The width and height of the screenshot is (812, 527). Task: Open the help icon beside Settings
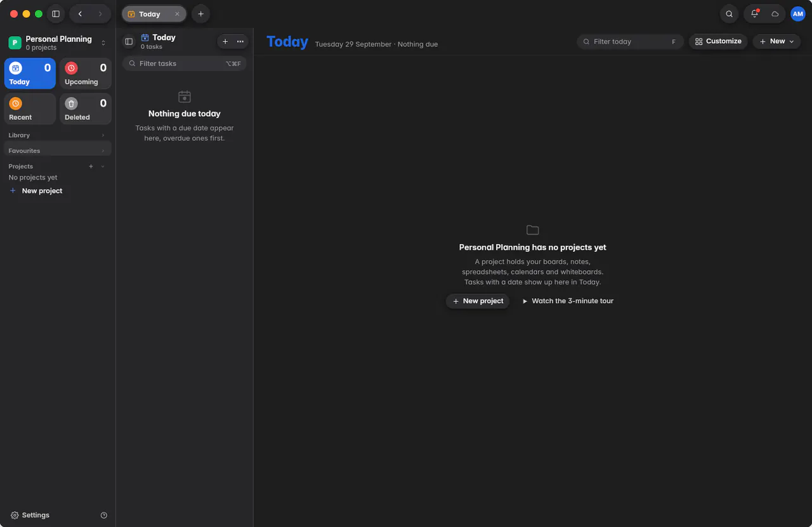pos(104,516)
